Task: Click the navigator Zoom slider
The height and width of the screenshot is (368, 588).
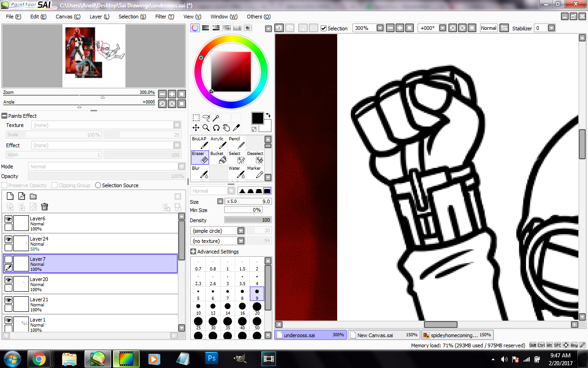Action: pyautogui.click(x=79, y=96)
